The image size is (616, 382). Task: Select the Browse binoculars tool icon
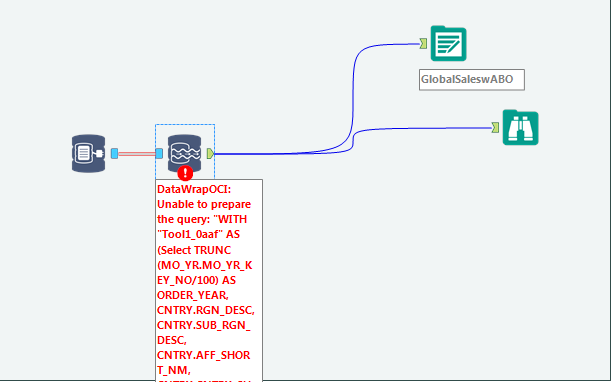(521, 127)
